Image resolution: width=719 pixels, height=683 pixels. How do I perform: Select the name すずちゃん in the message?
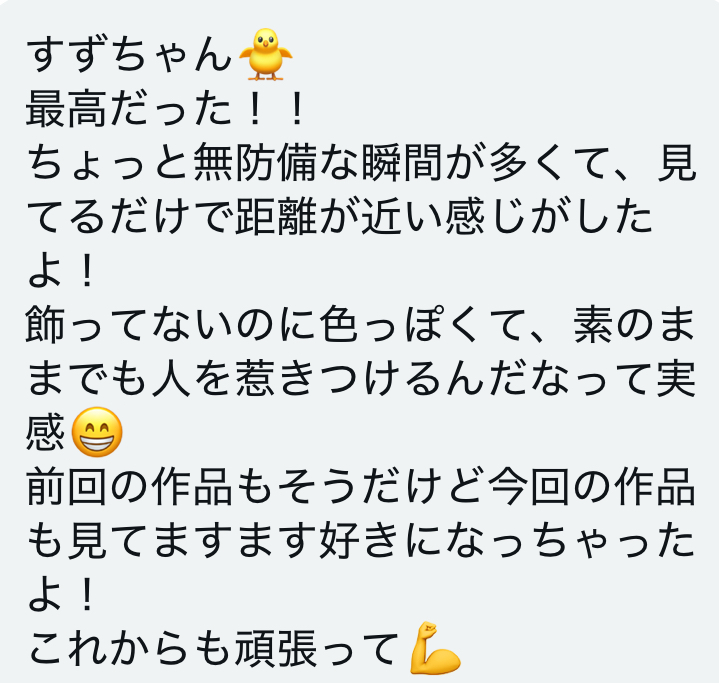[129, 55]
